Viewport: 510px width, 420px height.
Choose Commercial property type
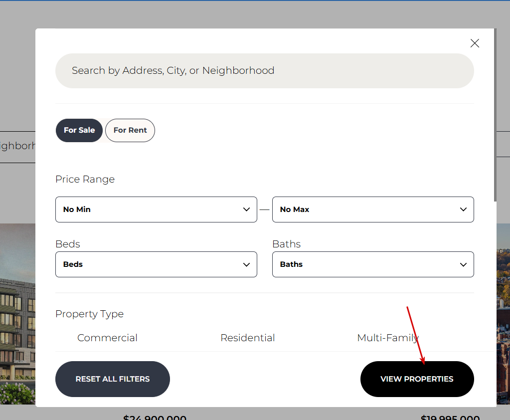[x=107, y=338]
